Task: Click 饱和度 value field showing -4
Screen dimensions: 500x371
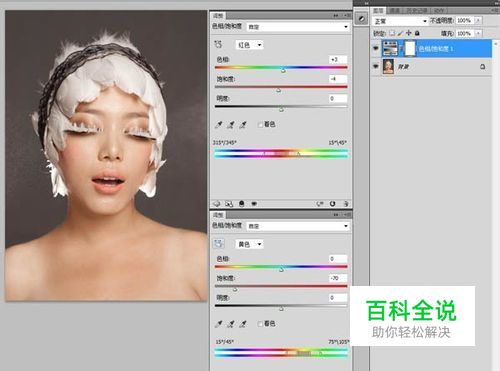Action: pos(338,79)
